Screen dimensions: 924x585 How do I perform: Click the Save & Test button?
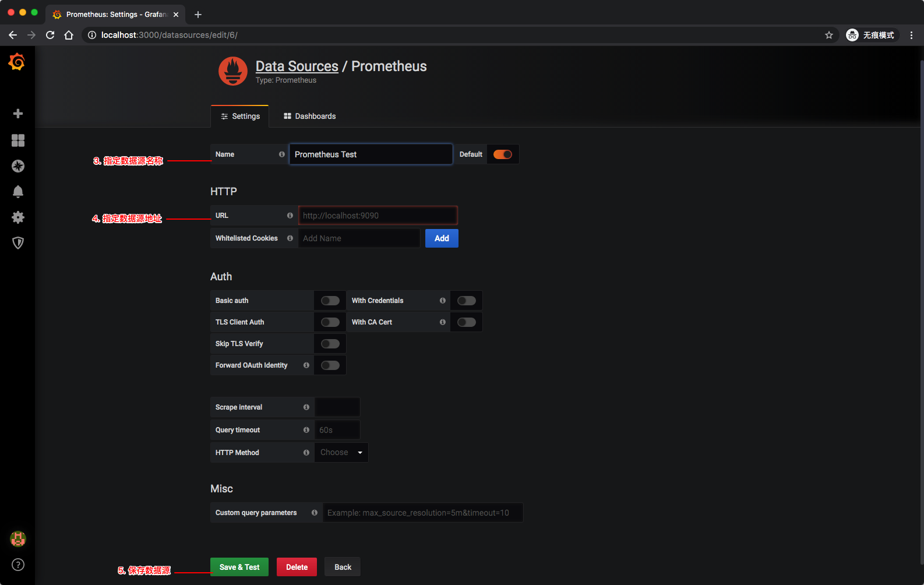click(x=239, y=567)
